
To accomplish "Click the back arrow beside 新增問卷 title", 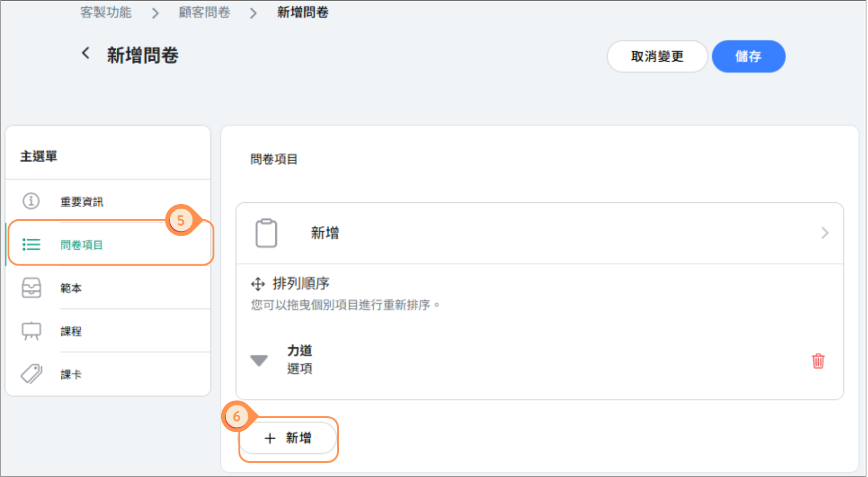I will [x=86, y=53].
